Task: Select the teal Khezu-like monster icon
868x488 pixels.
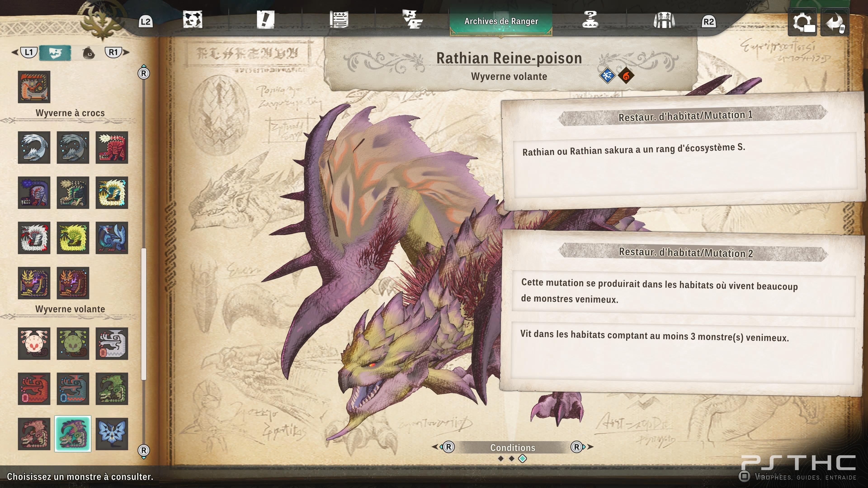Action: tap(73, 389)
